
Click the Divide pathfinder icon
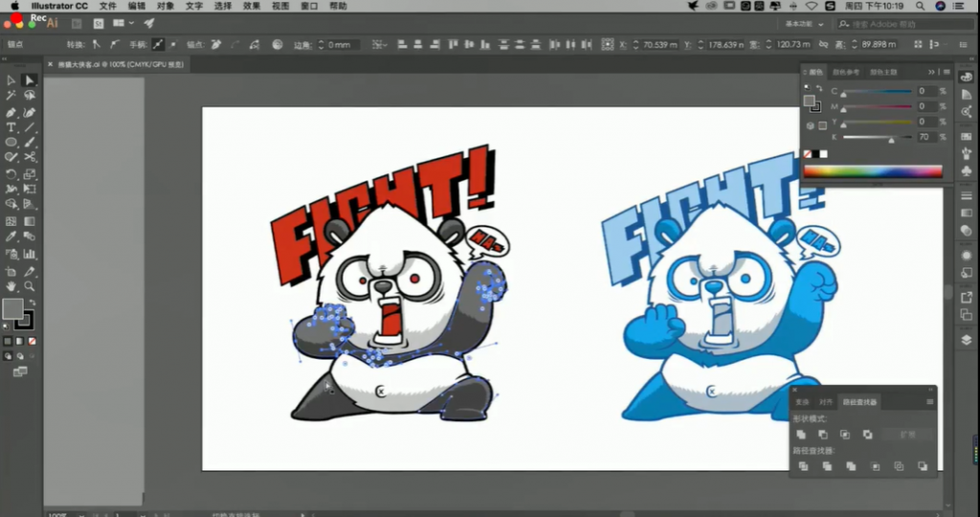(x=804, y=466)
